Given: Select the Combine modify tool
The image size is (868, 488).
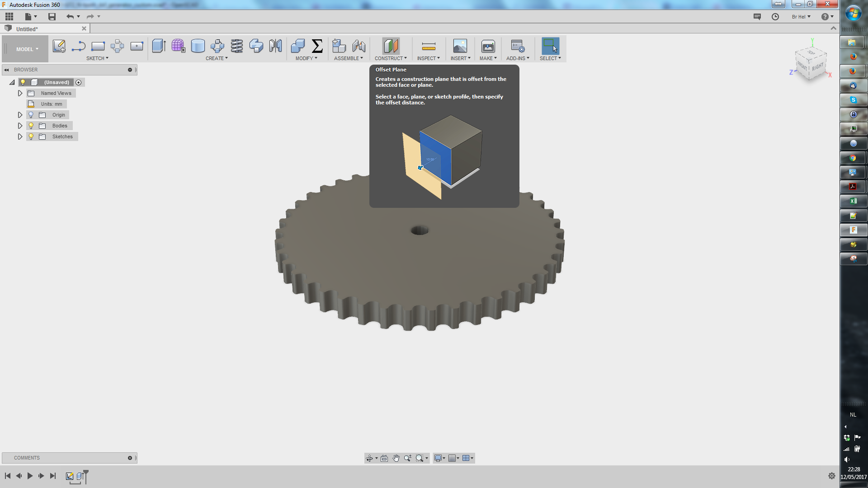Looking at the screenshot, I should (298, 46).
